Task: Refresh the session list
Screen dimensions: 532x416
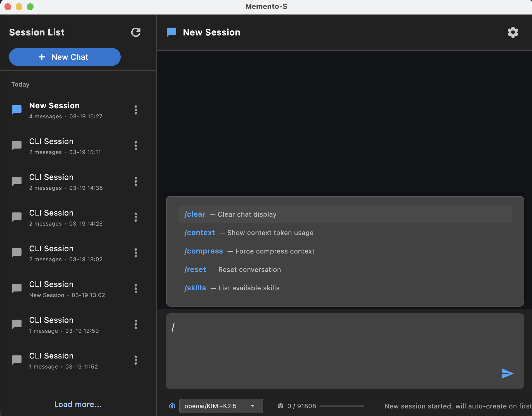Action: point(136,32)
